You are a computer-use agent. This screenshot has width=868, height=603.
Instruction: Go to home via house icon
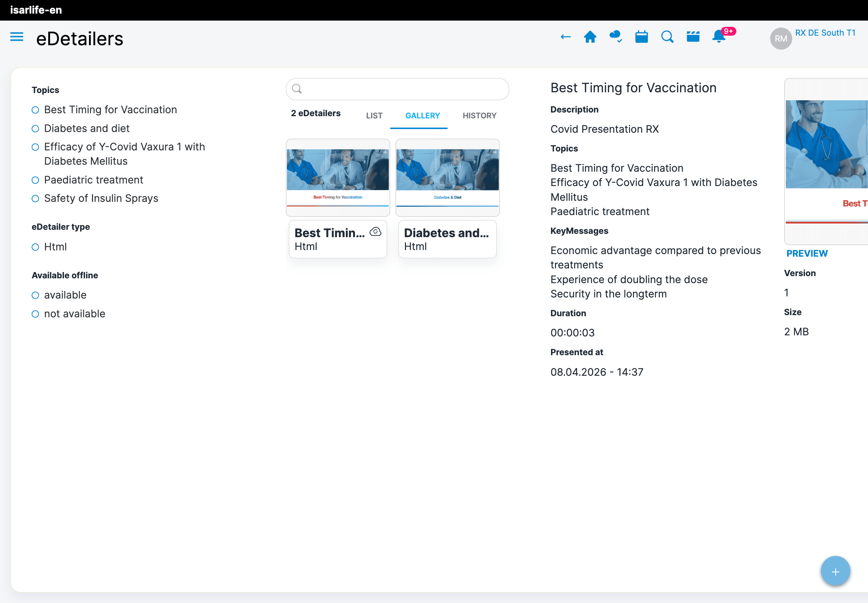point(590,37)
